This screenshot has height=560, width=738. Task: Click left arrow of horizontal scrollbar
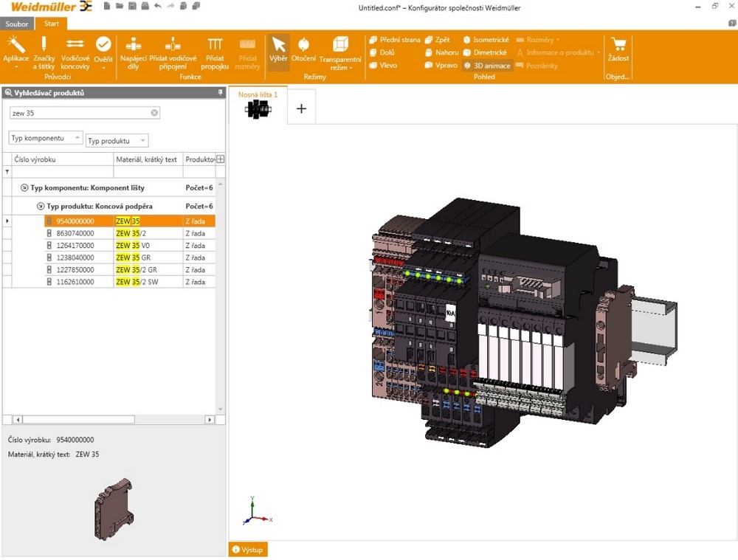(x=18, y=419)
